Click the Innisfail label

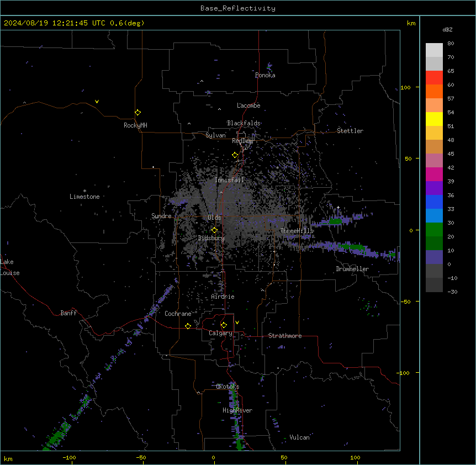[x=229, y=180]
